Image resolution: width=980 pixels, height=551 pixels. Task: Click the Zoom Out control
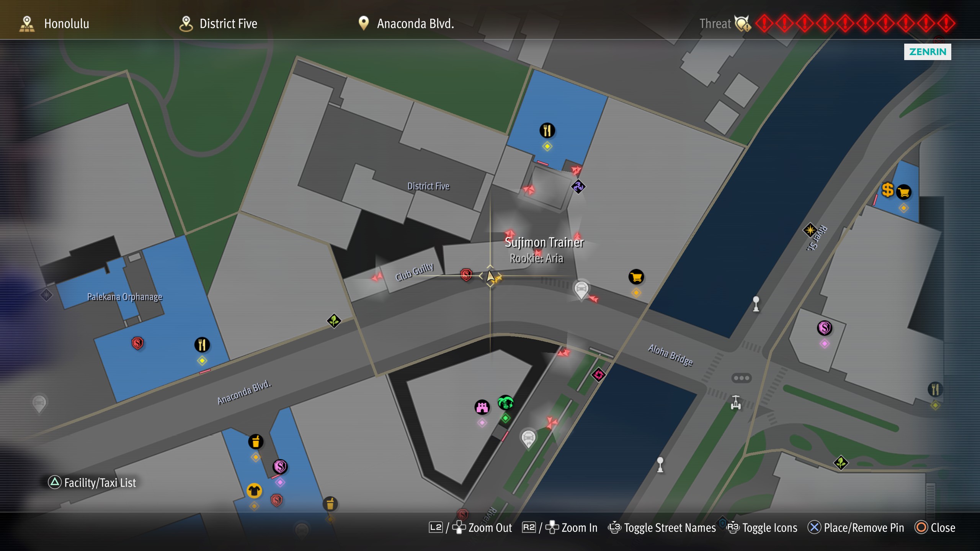pos(470,528)
